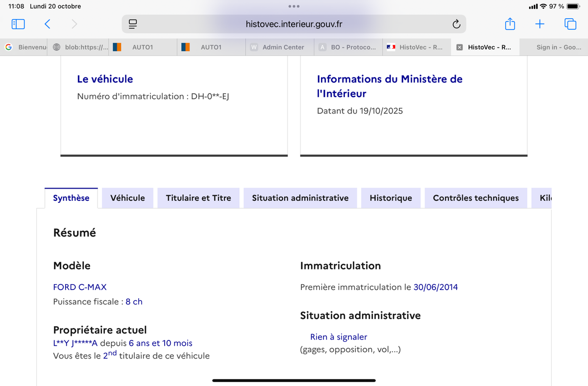Open the Safari sidebar panel
588x386 pixels.
(18, 24)
